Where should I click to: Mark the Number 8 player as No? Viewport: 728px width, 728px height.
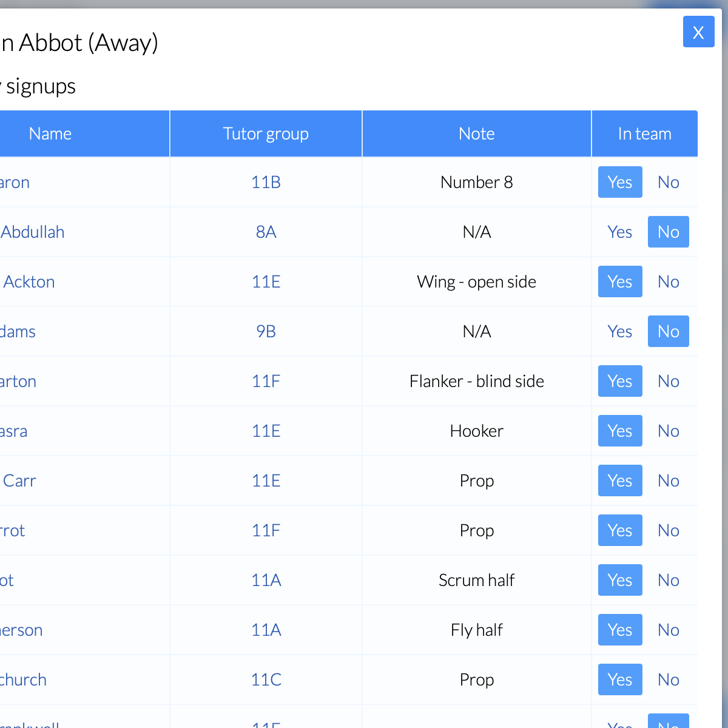(668, 182)
